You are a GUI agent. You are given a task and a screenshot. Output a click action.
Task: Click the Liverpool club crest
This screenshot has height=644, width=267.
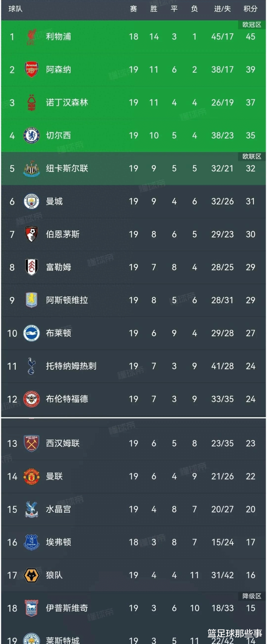coord(32,37)
